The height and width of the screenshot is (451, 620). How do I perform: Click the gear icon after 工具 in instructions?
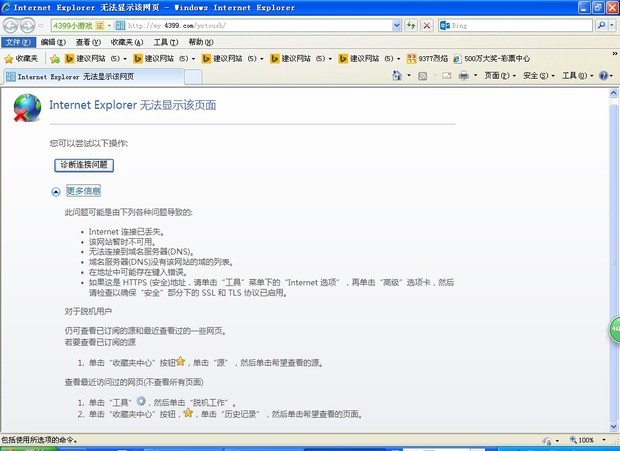pyautogui.click(x=141, y=401)
